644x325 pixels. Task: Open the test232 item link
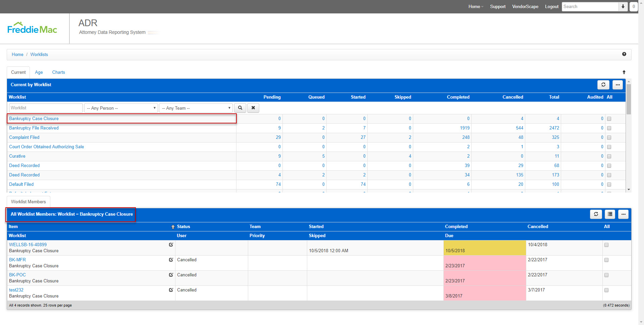tap(16, 290)
